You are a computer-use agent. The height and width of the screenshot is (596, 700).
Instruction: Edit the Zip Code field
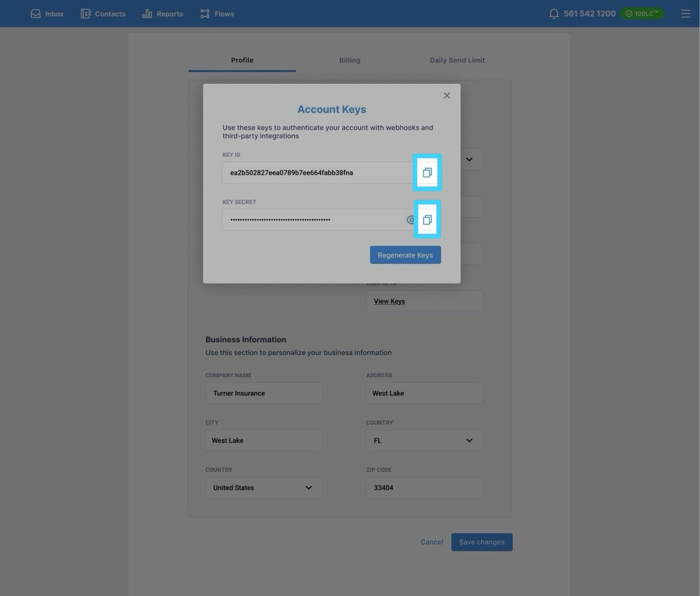[x=424, y=487]
